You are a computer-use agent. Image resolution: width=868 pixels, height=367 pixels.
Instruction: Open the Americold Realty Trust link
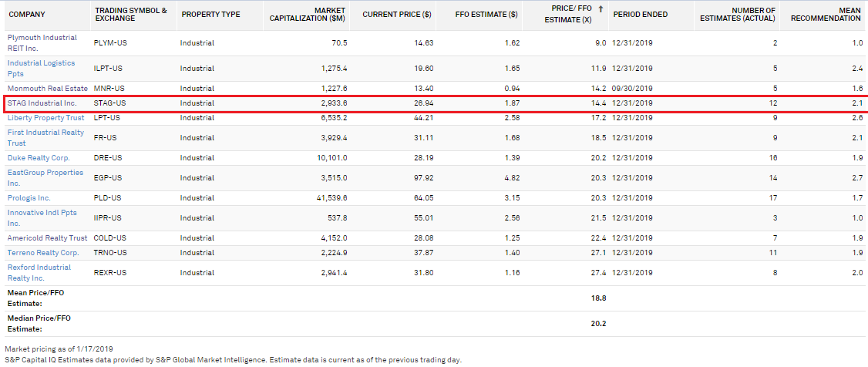(48, 238)
